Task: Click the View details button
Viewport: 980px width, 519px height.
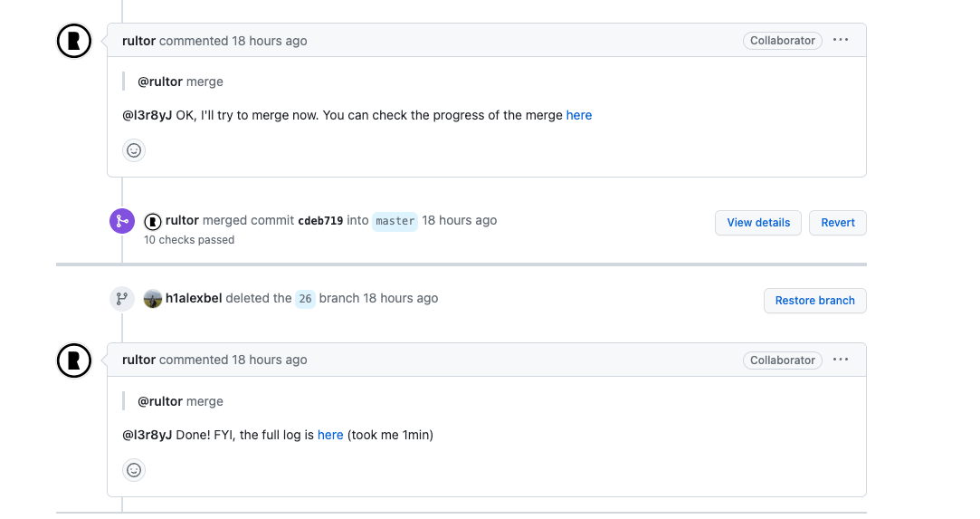Action: click(x=758, y=223)
